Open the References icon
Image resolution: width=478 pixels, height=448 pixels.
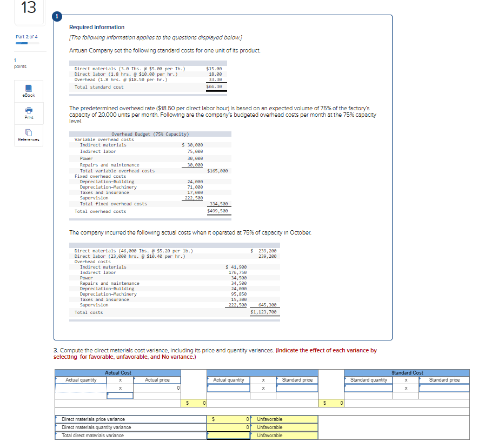click(x=29, y=135)
